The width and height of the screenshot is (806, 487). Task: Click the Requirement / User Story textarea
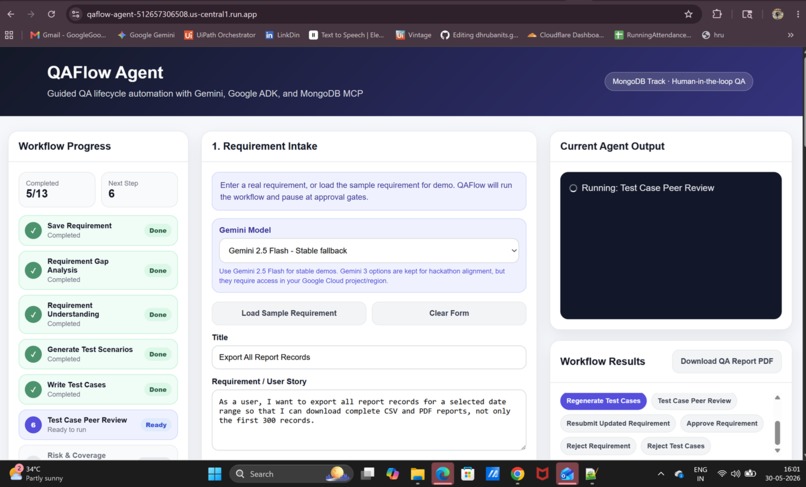click(x=369, y=420)
